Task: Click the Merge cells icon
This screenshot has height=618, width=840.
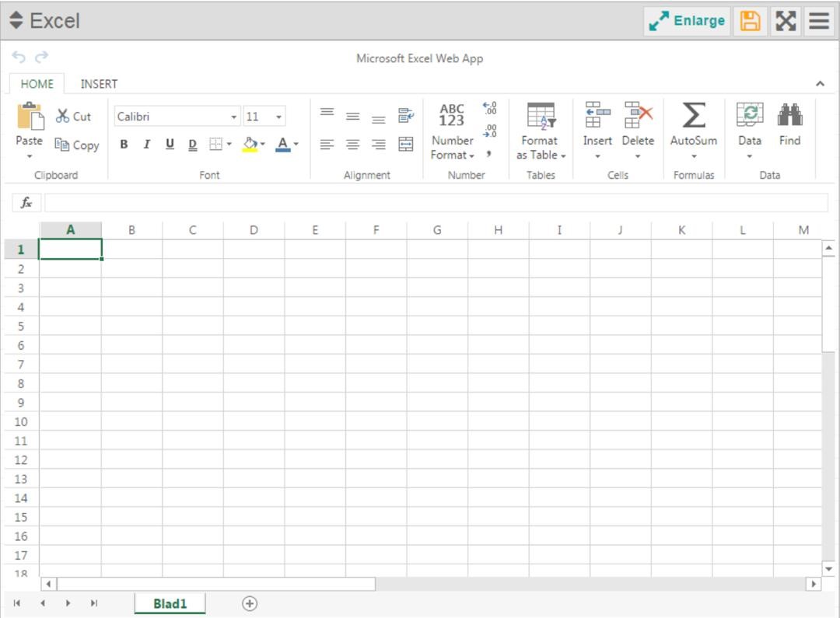Action: pos(405,144)
